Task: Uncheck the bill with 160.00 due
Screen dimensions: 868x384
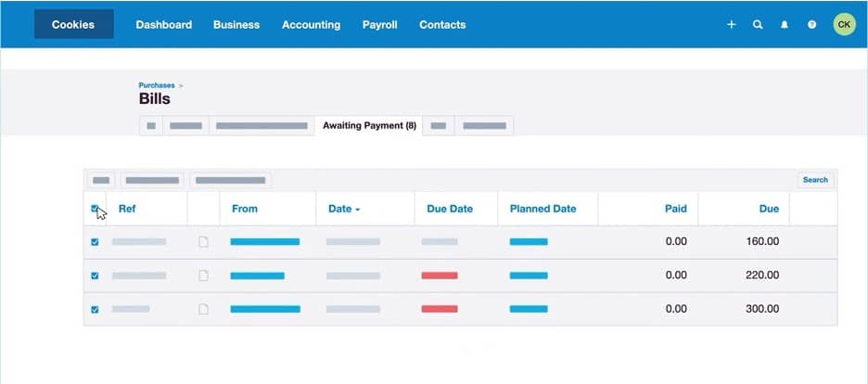Action: click(x=95, y=242)
